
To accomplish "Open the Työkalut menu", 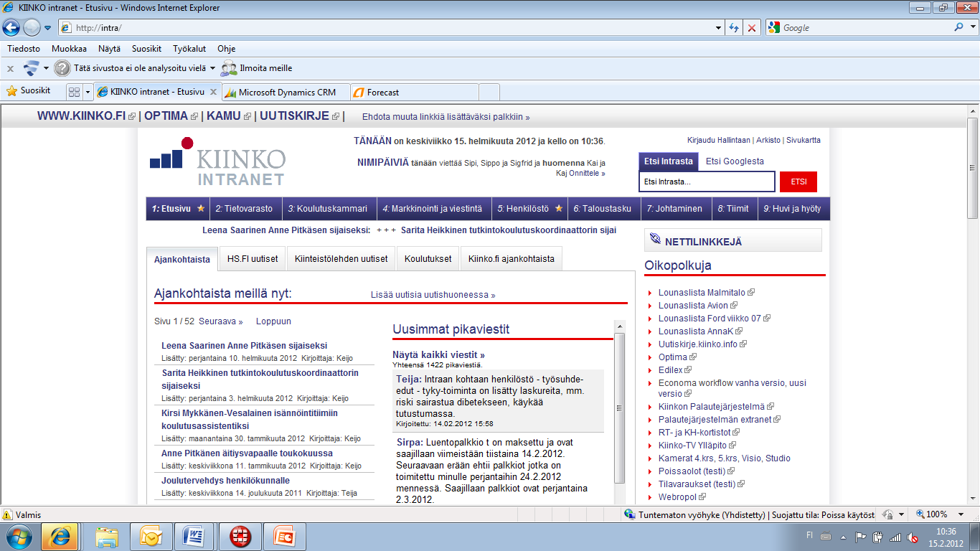I will click(x=189, y=49).
